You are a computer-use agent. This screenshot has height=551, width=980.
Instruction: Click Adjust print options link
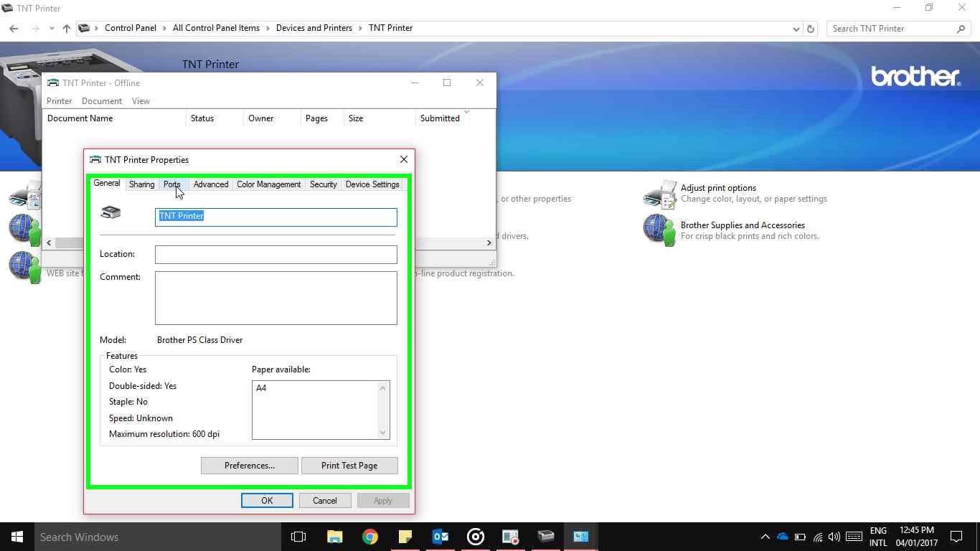click(718, 188)
